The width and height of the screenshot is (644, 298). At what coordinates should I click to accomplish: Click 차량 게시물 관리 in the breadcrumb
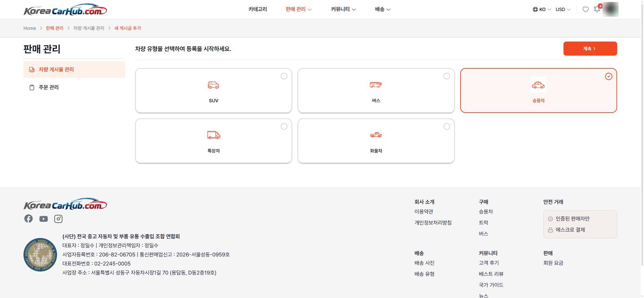(89, 28)
